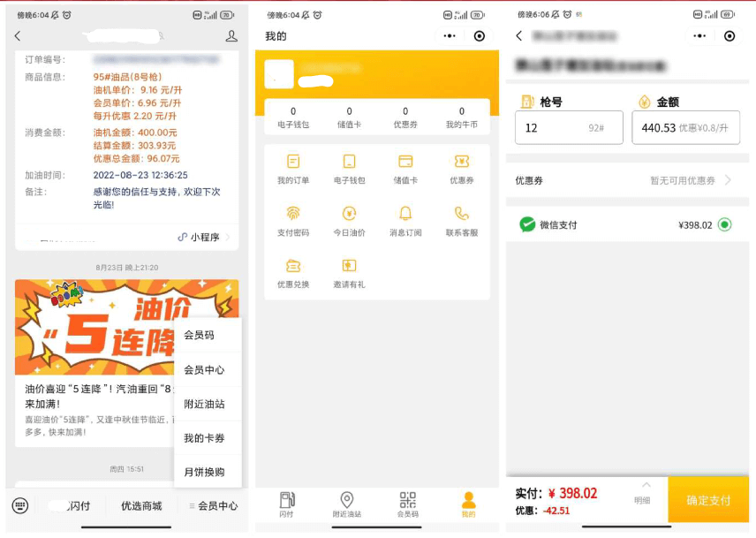Choose 附近油站 in the popup menu
Image resolution: width=756 pixels, height=538 pixels.
204,404
